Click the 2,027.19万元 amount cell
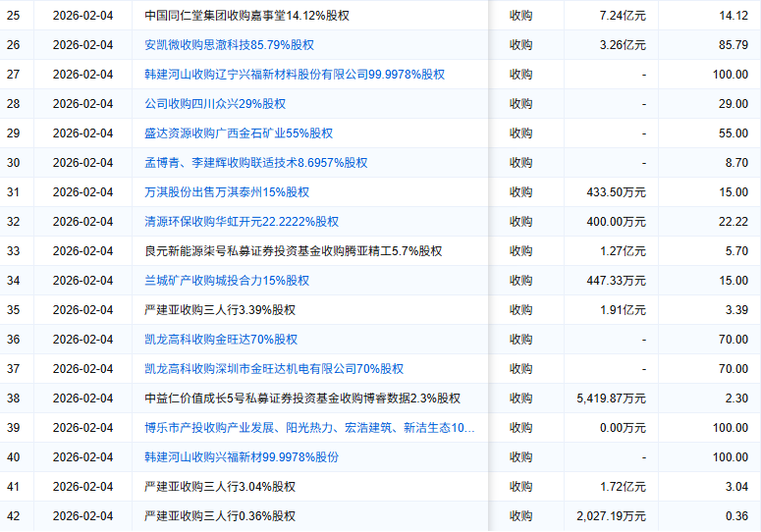761x532 pixels. pos(612,516)
